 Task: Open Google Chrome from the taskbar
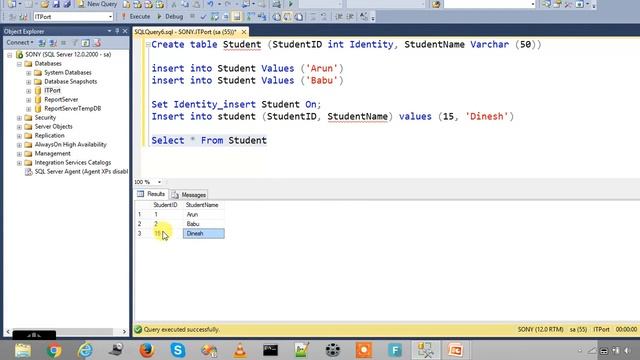pos(54,350)
